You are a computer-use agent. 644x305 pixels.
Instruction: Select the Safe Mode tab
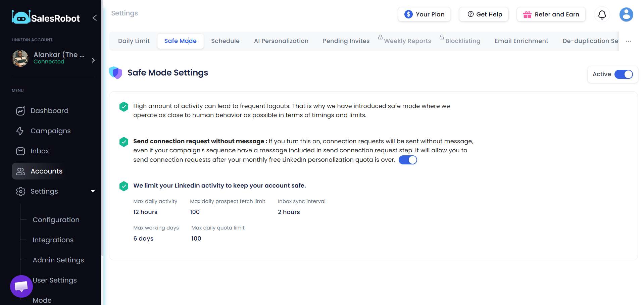[180, 41]
